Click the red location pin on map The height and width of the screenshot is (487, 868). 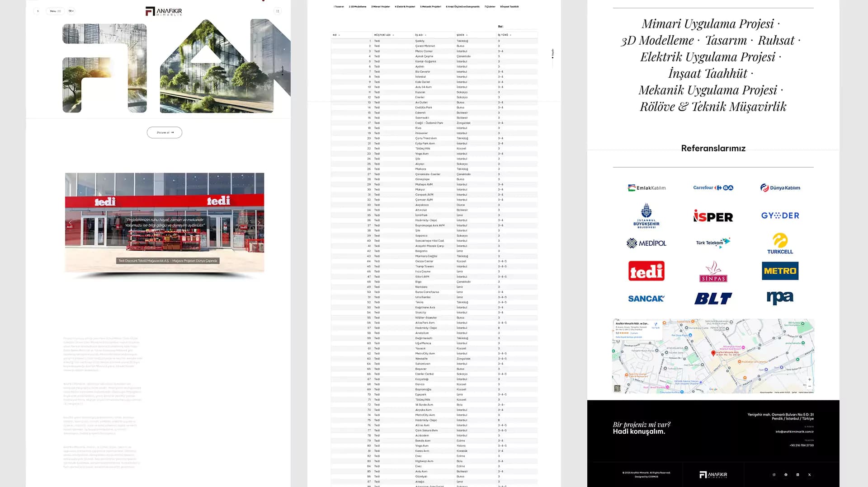713,353
